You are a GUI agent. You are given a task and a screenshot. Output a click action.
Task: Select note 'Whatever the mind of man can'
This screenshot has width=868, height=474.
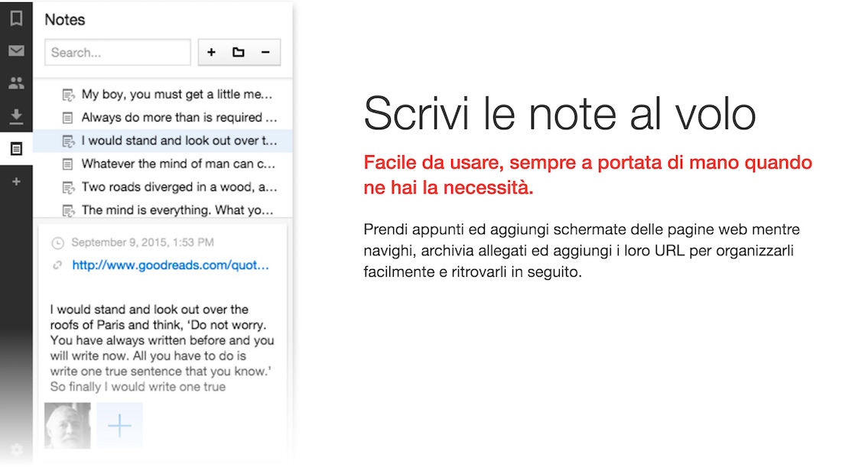(x=177, y=164)
